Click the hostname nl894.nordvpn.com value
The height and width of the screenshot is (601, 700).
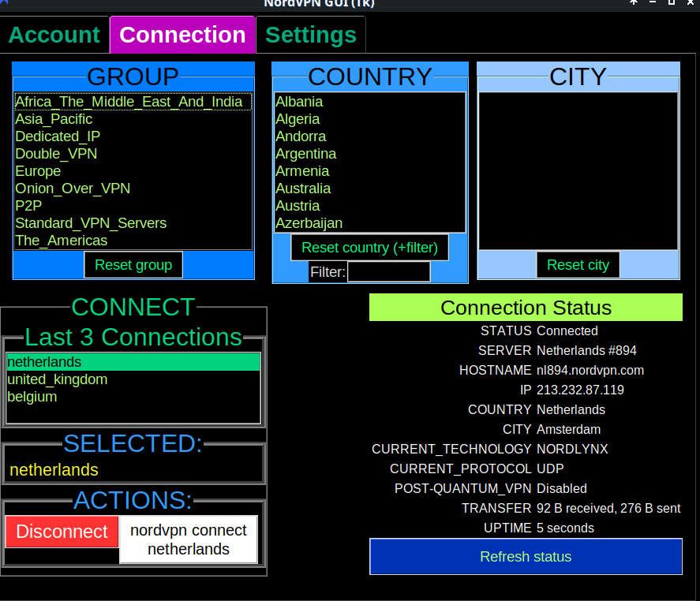[590, 371]
